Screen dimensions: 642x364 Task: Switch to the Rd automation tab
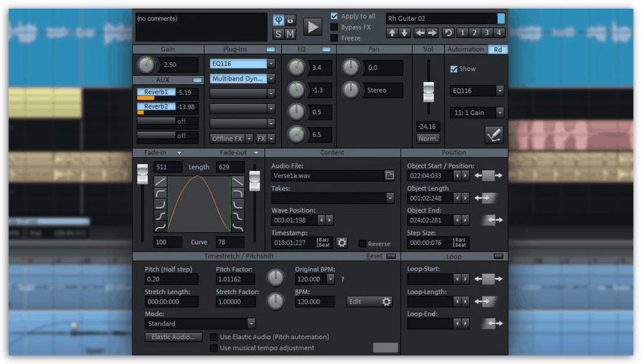[x=498, y=50]
